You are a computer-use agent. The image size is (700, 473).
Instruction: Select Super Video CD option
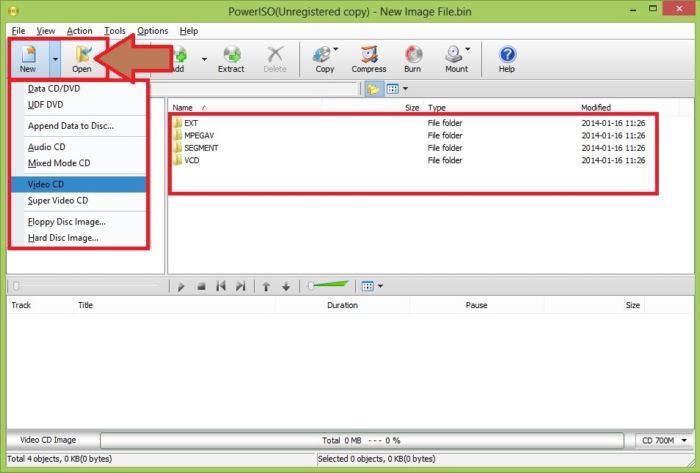click(79, 200)
